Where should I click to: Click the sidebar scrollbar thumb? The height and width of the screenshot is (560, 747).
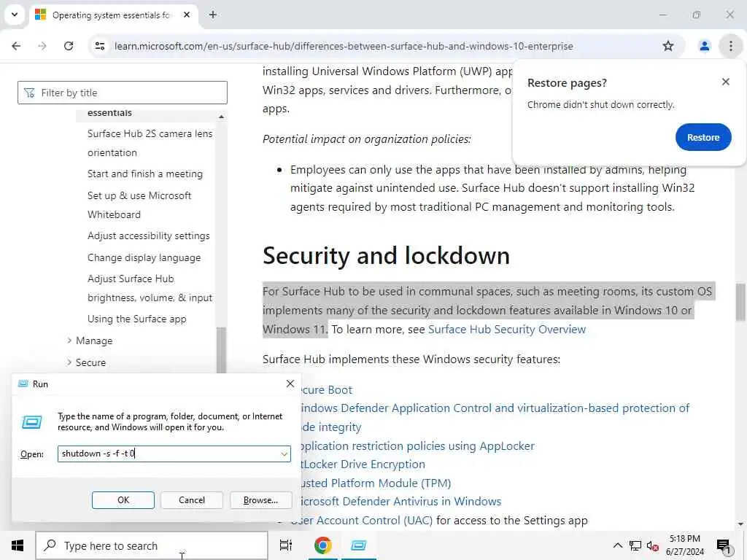pos(221,350)
